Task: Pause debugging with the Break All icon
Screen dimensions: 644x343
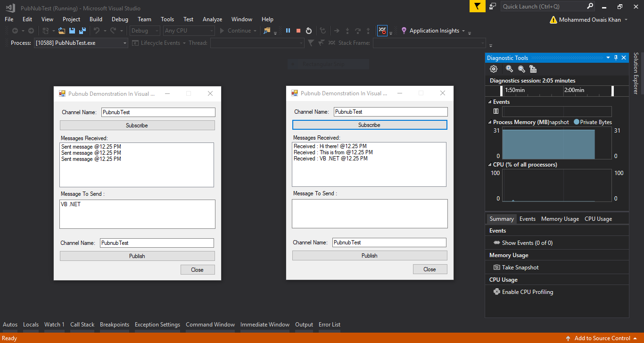Action: pyautogui.click(x=288, y=31)
